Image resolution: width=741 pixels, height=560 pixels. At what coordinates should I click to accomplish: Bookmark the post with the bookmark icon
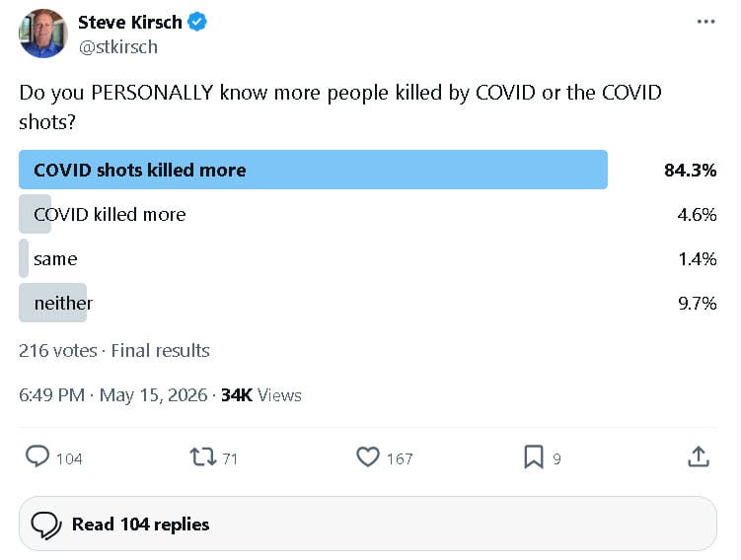tap(534, 456)
